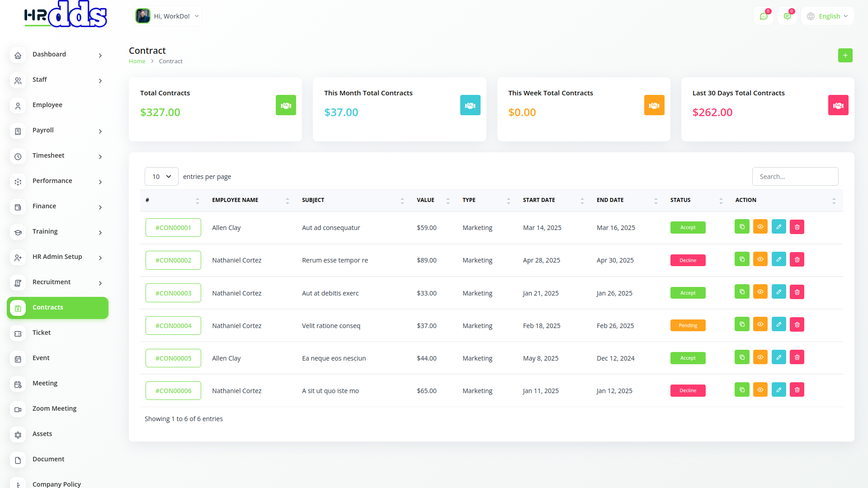
Task: Go to Zoom Meeting in the sidebar
Action: (x=54, y=408)
